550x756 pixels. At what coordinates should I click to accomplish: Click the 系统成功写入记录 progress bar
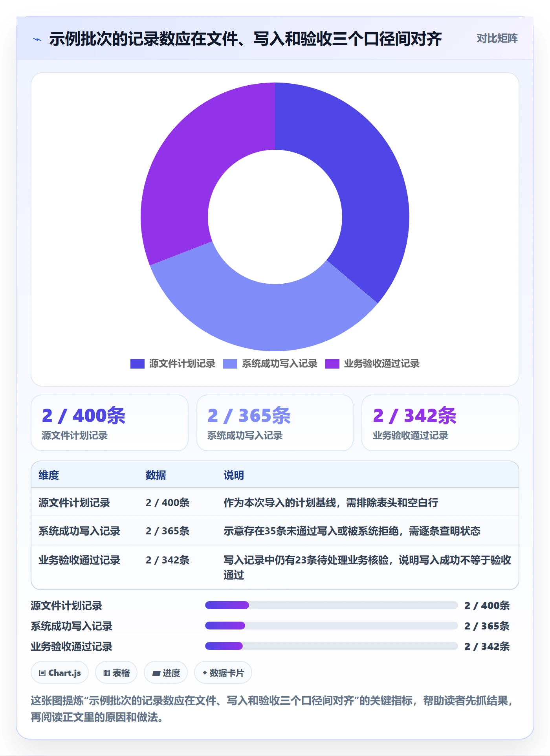[332, 626]
